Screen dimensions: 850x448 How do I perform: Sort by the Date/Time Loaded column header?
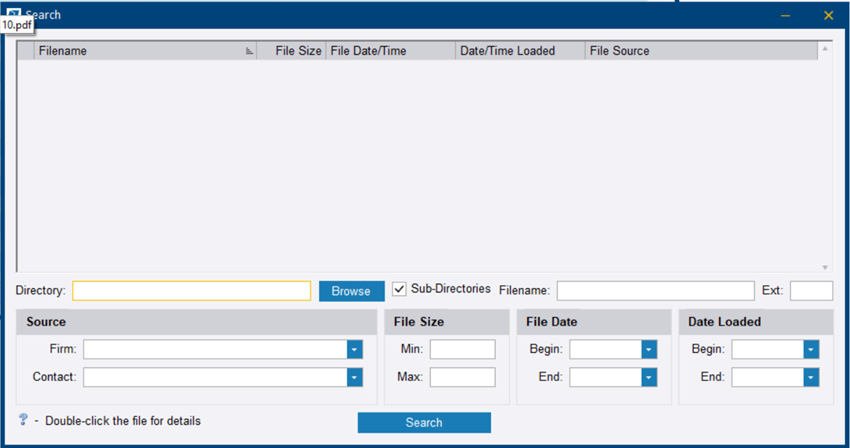pyautogui.click(x=507, y=51)
